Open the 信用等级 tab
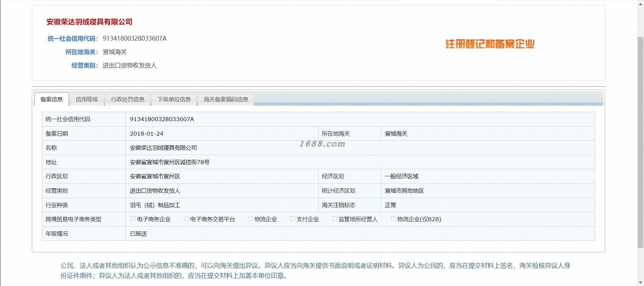 point(87,99)
